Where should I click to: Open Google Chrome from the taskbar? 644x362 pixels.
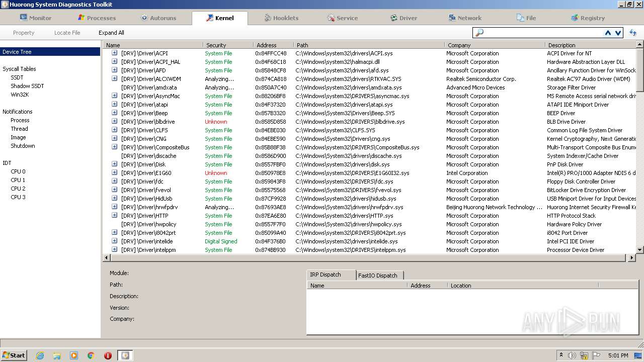(91, 355)
